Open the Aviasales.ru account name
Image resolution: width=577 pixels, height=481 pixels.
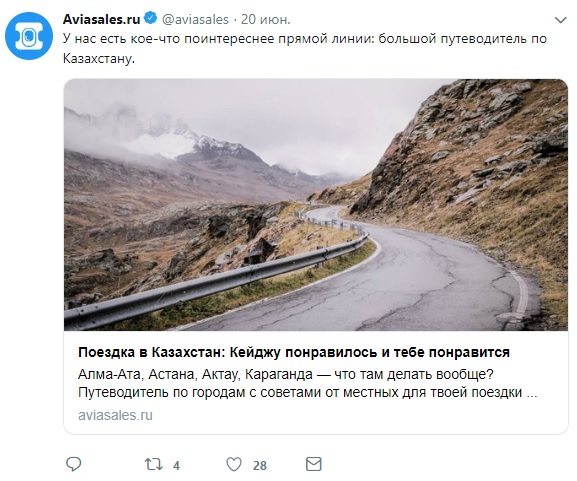pyautogui.click(x=102, y=19)
